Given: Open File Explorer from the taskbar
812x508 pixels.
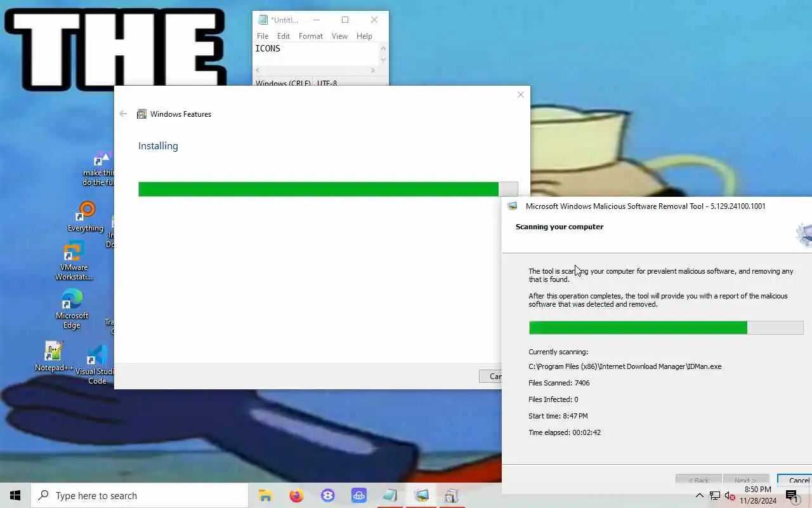Looking at the screenshot, I should pyautogui.click(x=265, y=495).
